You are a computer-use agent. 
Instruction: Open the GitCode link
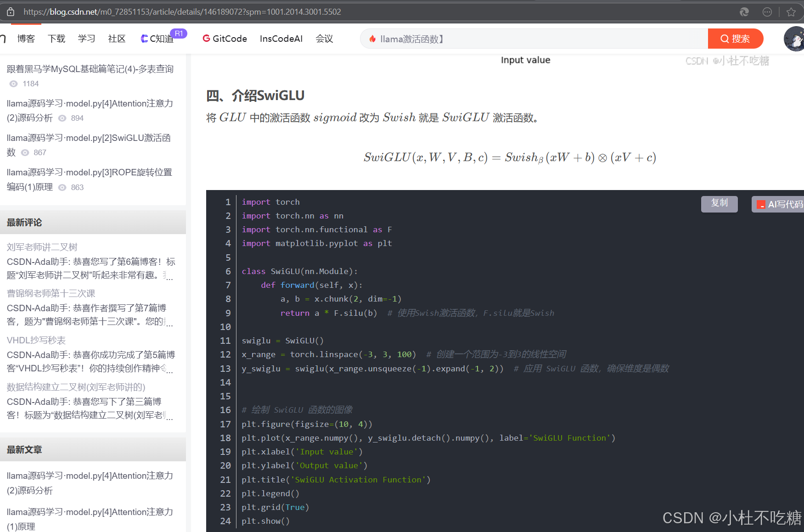click(225, 39)
